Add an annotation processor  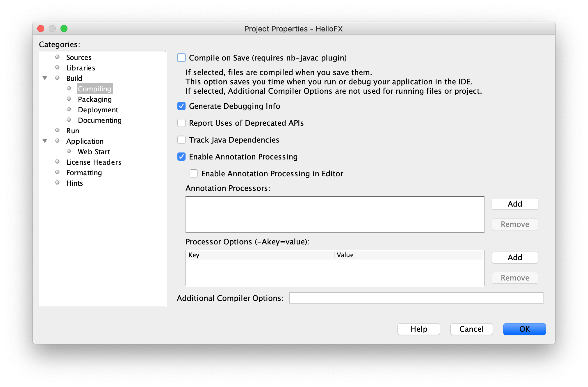point(515,204)
